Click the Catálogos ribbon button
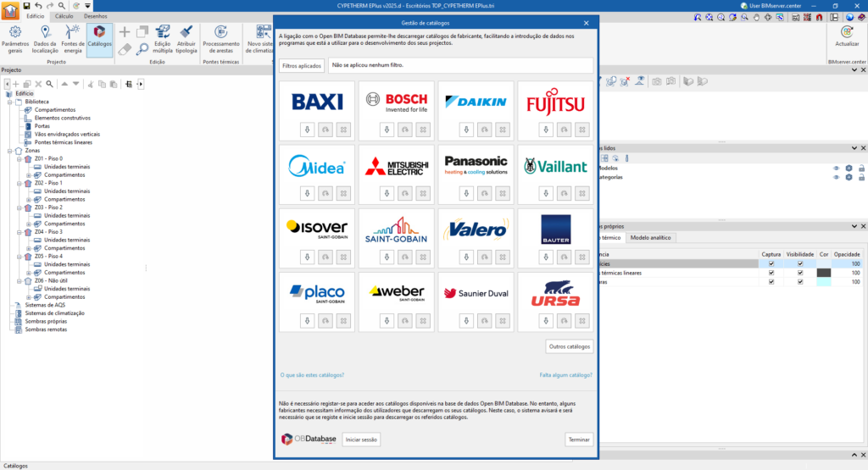The width and height of the screenshot is (868, 470). pos(100,39)
